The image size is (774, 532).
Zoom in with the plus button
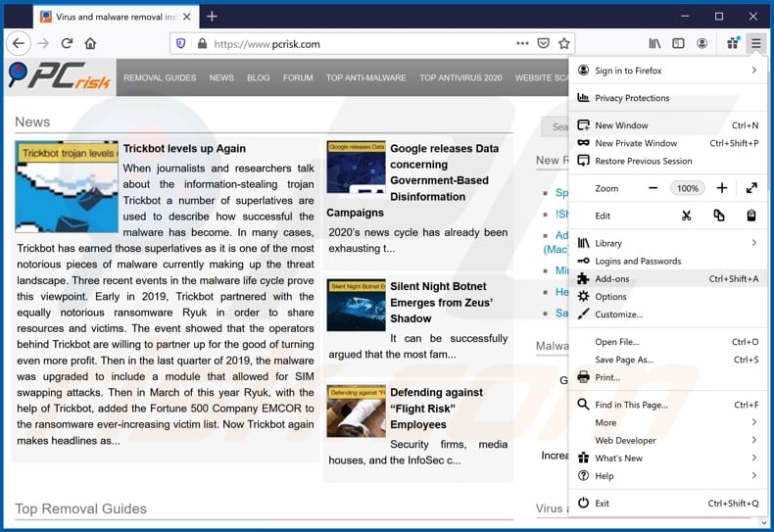click(722, 188)
